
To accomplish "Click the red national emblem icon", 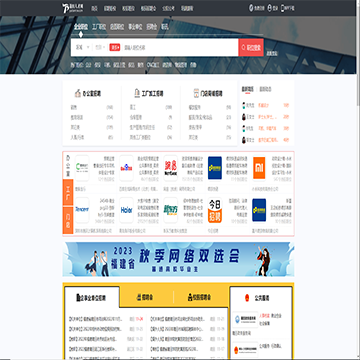I will tap(247, 298).
